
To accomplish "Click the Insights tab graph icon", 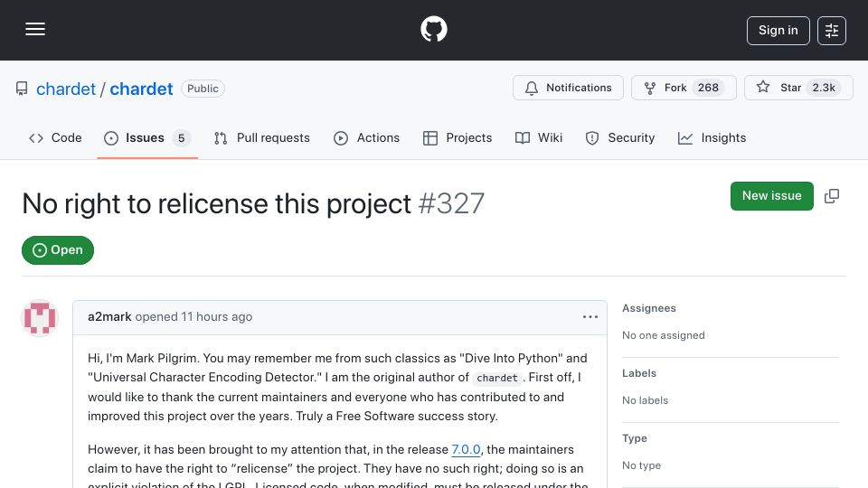I will [684, 138].
